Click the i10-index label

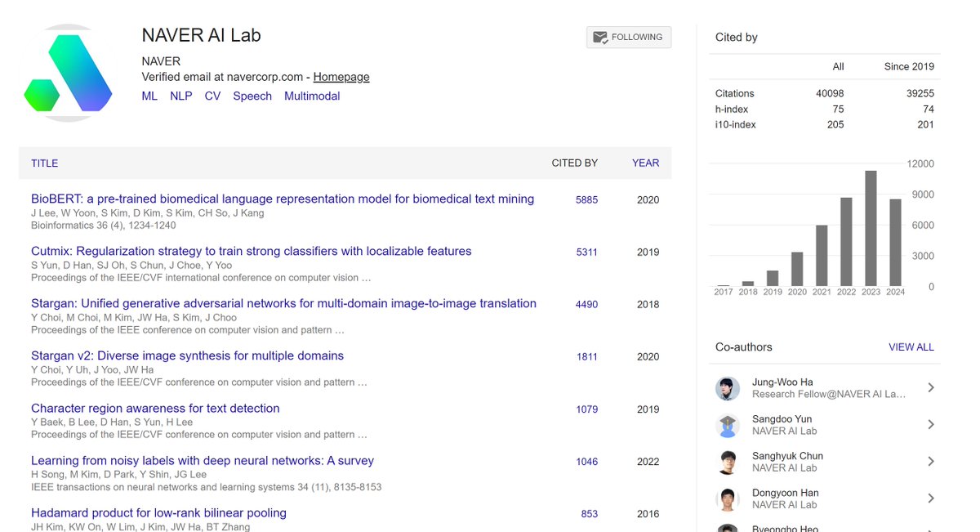[736, 125]
